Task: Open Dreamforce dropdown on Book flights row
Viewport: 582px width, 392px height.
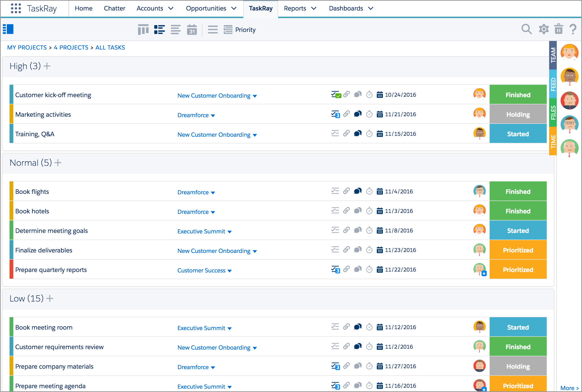Action: point(213,193)
